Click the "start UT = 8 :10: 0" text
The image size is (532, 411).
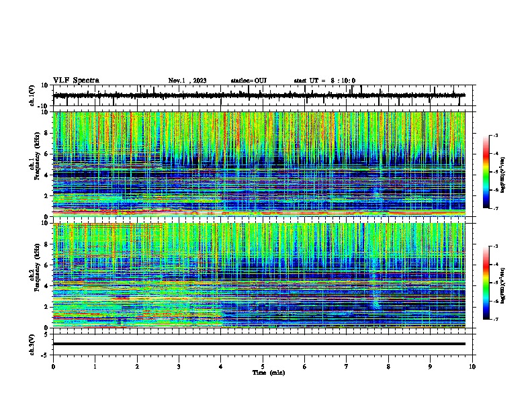click(x=324, y=81)
